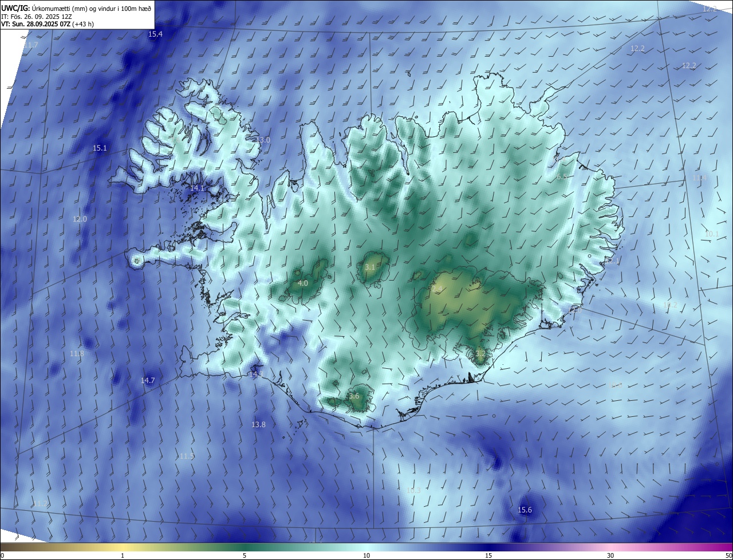Click the colorbar tick label 15
The height and width of the screenshot is (560, 733).
(488, 555)
